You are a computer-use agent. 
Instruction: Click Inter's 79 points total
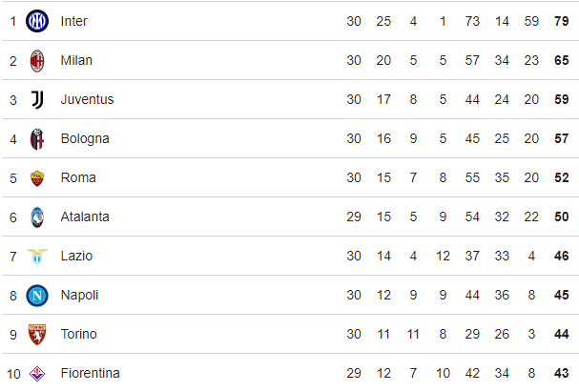point(561,21)
